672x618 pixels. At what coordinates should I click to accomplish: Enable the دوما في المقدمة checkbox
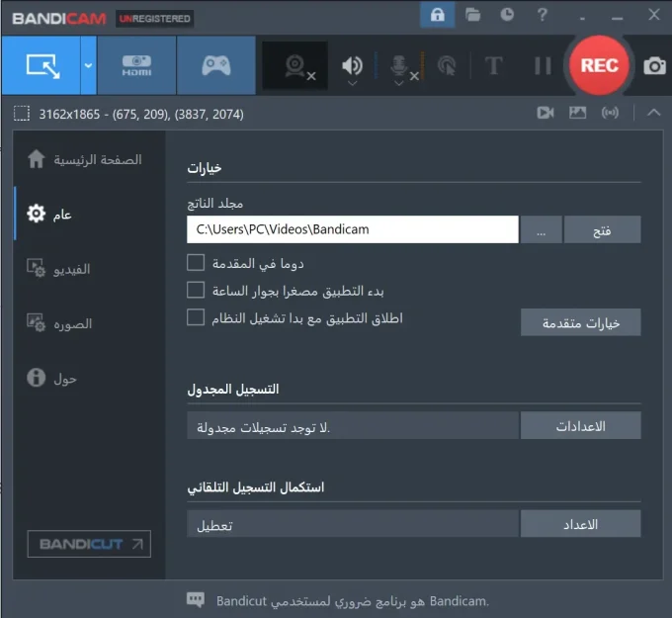pos(196,263)
